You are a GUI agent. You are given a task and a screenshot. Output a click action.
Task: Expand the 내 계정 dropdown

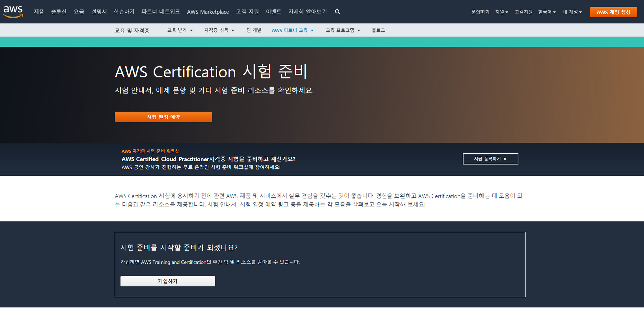click(572, 12)
